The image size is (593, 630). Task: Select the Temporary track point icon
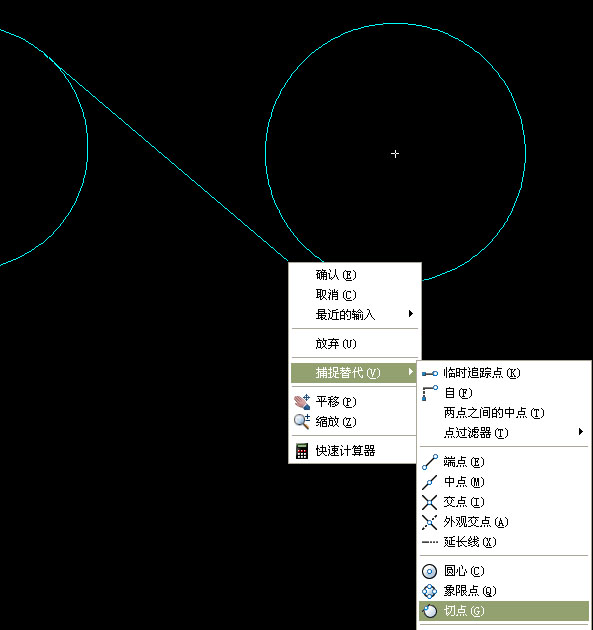click(x=429, y=374)
